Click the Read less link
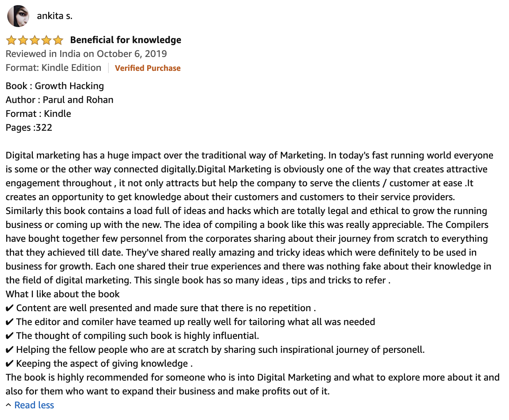Image resolution: width=509 pixels, height=420 pixels. [34, 405]
